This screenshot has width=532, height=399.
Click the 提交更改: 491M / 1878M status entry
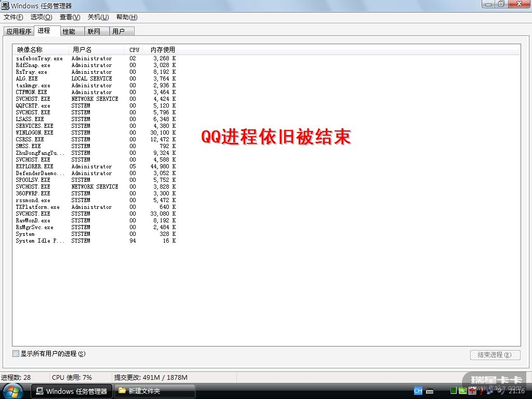(x=151, y=377)
